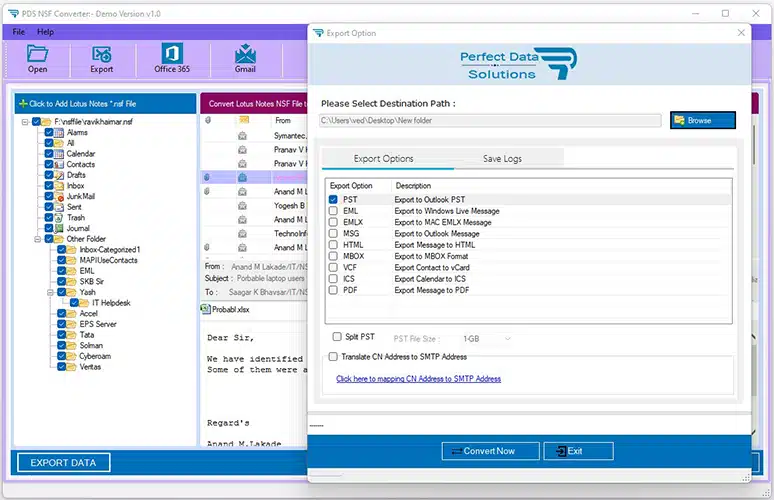
Task: Click envelope icon in Yogesh B mail row
Action: [242, 206]
